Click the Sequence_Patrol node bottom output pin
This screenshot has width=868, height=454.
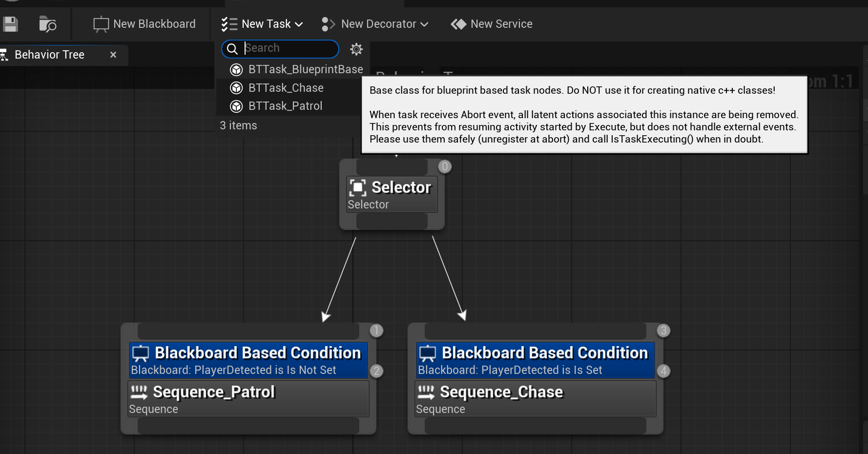tap(248, 426)
